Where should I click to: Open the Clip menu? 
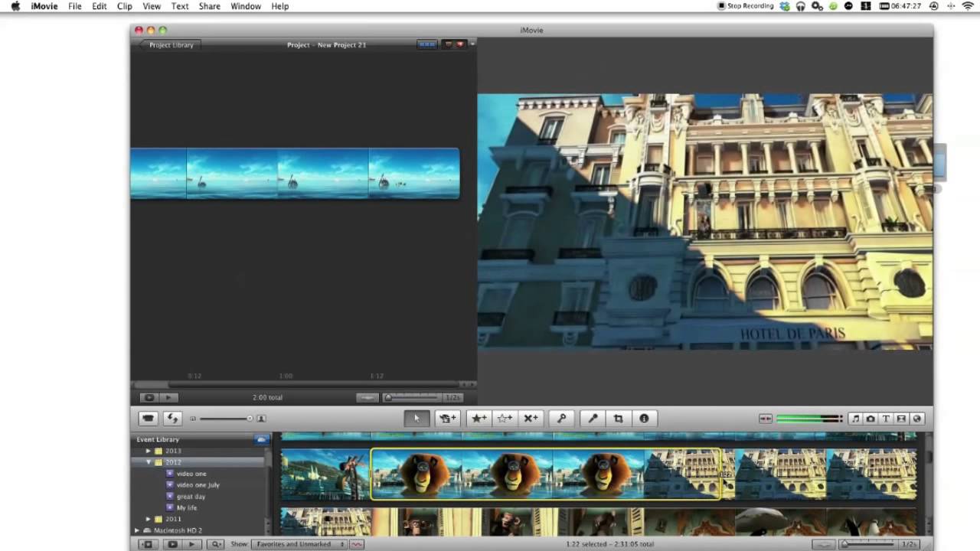click(125, 6)
